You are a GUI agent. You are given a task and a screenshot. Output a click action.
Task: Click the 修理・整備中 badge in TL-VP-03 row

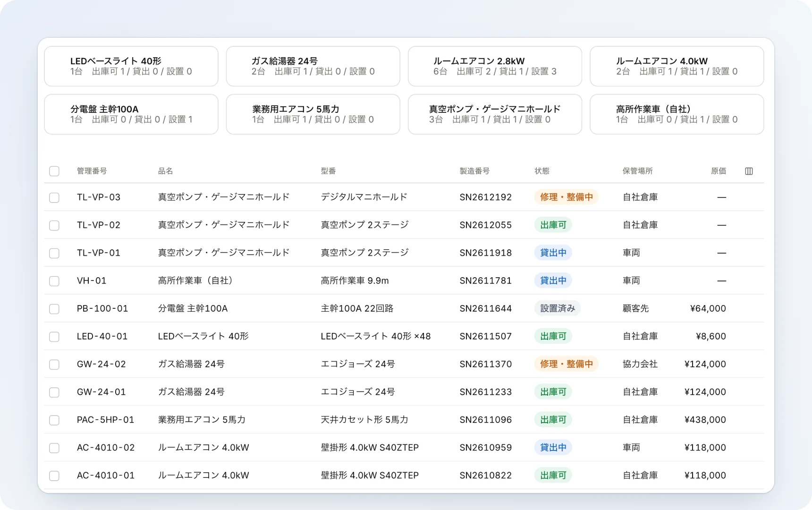point(567,197)
